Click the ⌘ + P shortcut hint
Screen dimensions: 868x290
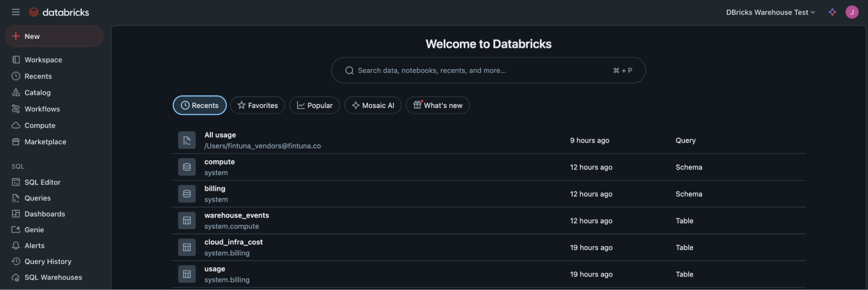click(623, 70)
